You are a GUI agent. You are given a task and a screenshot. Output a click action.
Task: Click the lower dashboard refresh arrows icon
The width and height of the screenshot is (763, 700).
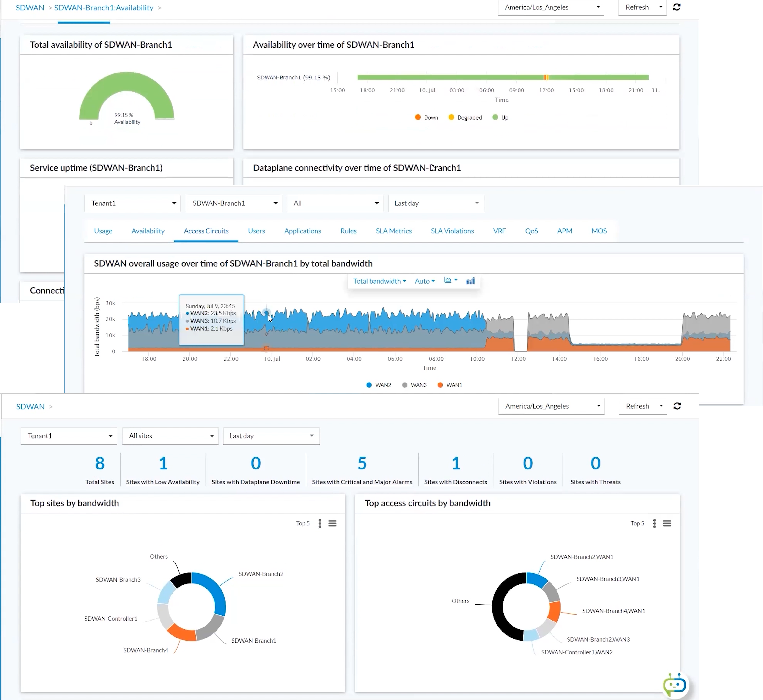pyautogui.click(x=677, y=406)
